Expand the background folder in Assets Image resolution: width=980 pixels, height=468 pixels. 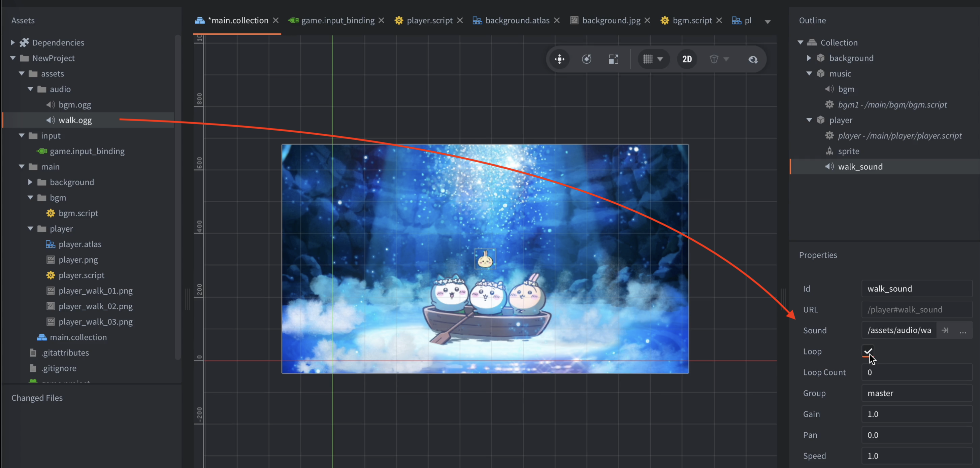click(30, 182)
